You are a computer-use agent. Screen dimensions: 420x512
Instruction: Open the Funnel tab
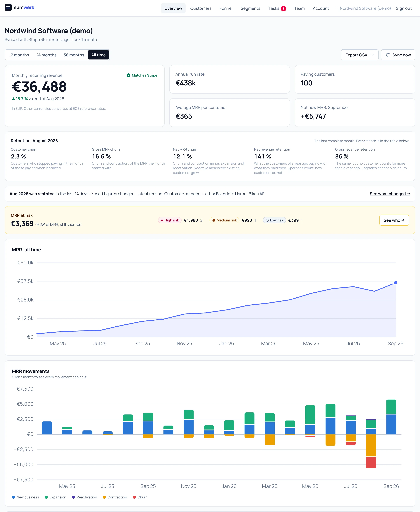pyautogui.click(x=226, y=8)
